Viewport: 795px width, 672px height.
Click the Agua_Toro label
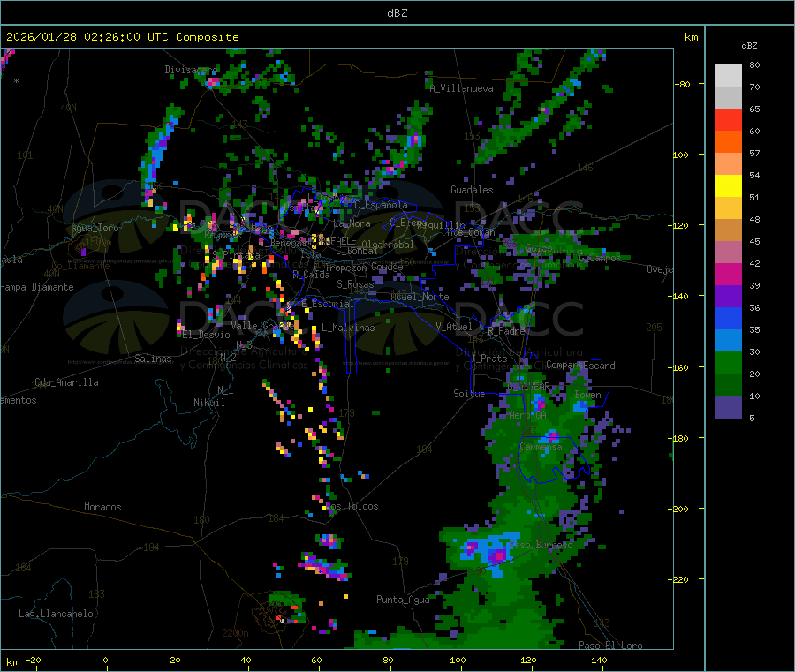pyautogui.click(x=95, y=228)
